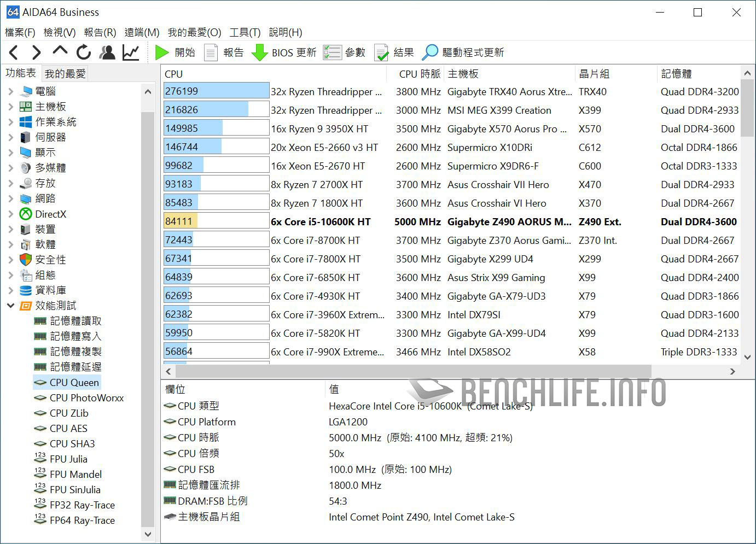Click the refresh arrow toolbar icon
The height and width of the screenshot is (544, 756).
(84, 52)
